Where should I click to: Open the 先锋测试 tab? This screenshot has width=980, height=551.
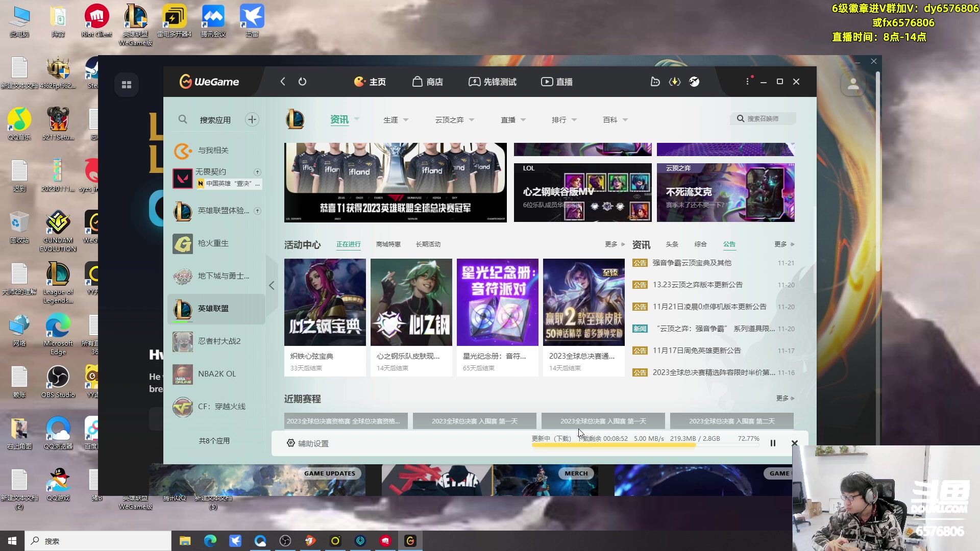[x=493, y=82]
